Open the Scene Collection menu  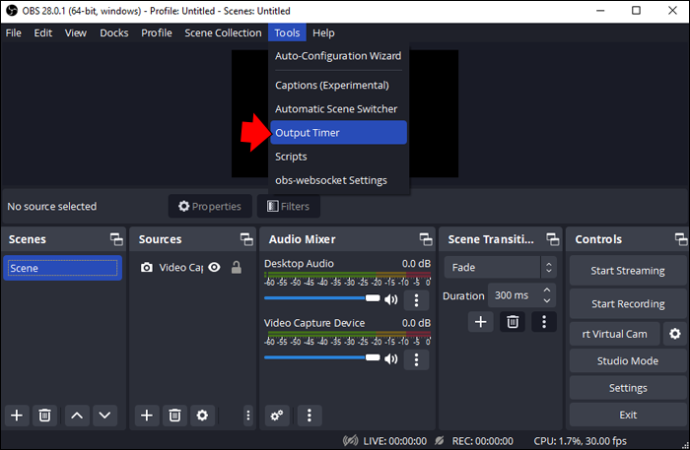[223, 33]
